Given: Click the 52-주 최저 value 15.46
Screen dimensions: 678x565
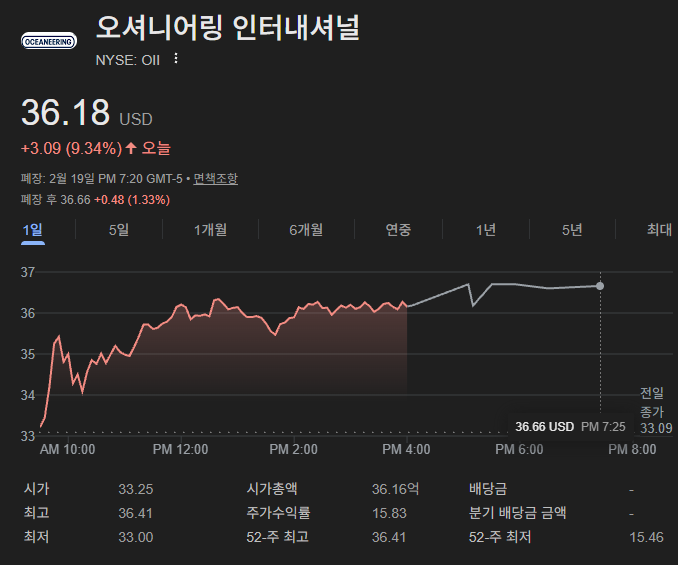Looking at the screenshot, I should click(646, 537).
